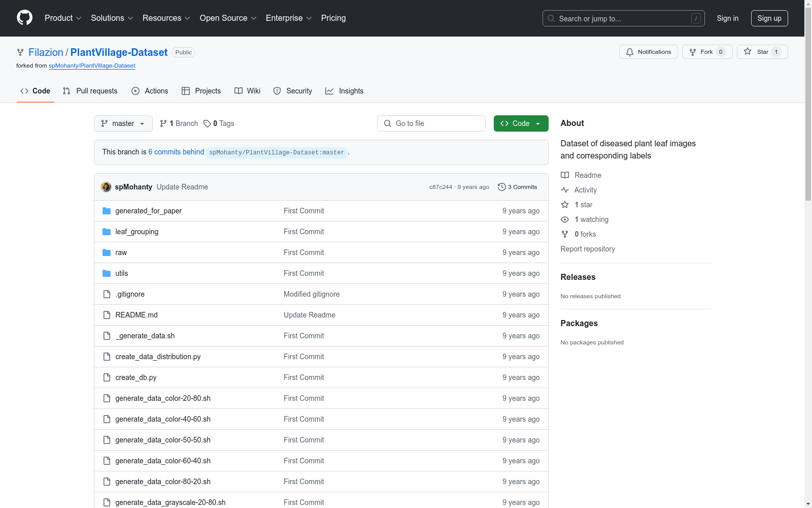The height and width of the screenshot is (508, 812).
Task: Click the c87c244 commit hash
Action: [441, 187]
